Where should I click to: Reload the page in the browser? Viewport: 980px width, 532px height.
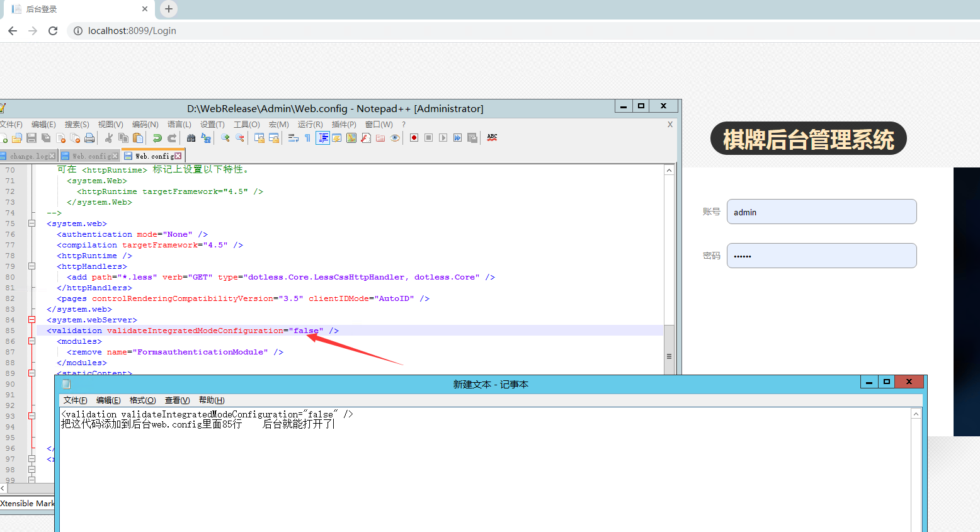pyautogui.click(x=53, y=31)
